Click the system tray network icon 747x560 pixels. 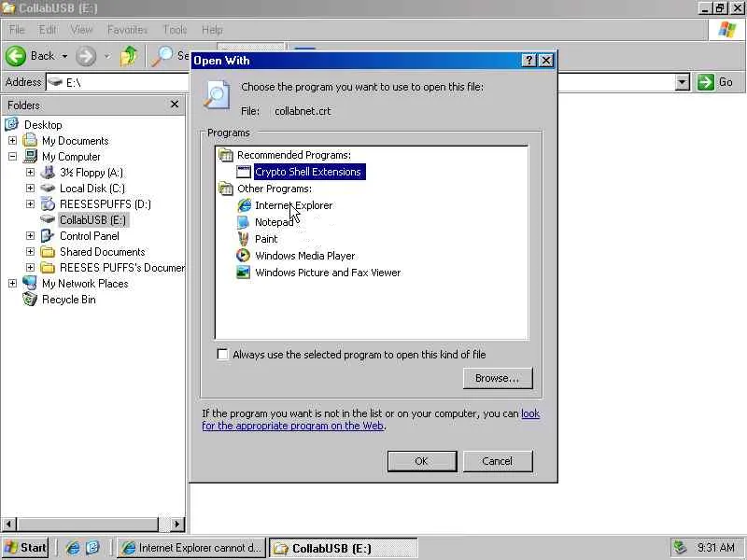coord(681,548)
